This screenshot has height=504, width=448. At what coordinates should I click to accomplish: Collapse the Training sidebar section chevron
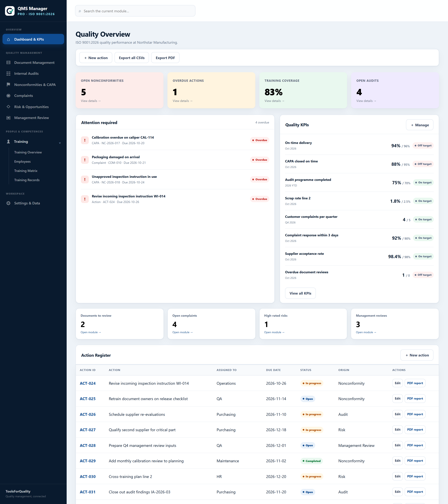(60, 143)
